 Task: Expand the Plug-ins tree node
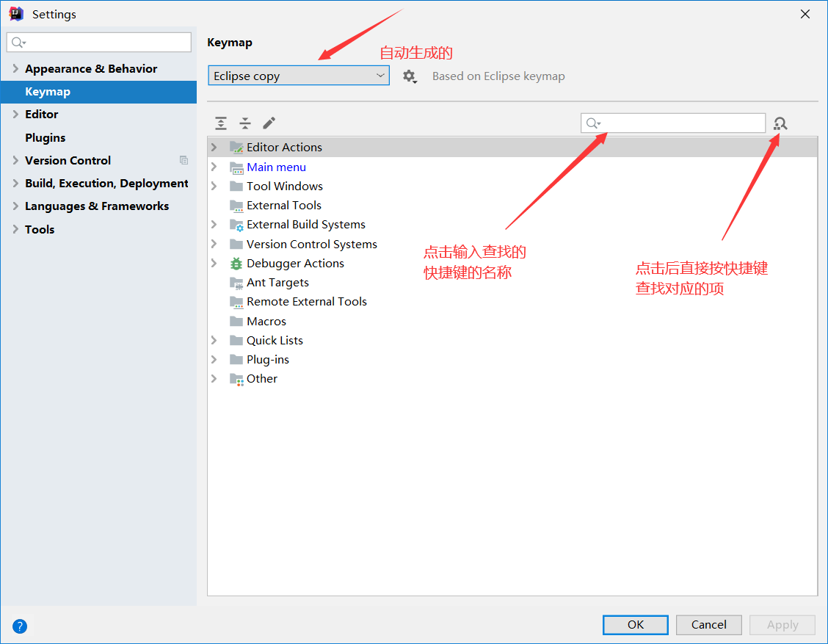214,359
